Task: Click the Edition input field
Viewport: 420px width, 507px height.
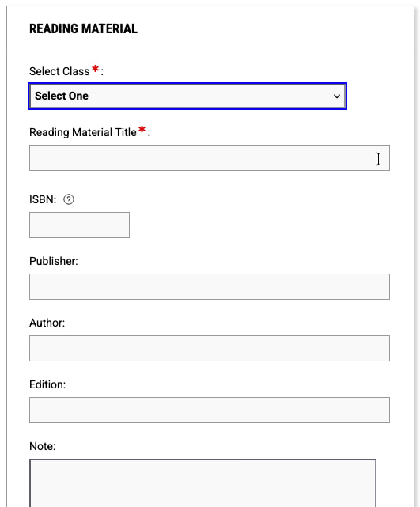Action: (x=210, y=410)
